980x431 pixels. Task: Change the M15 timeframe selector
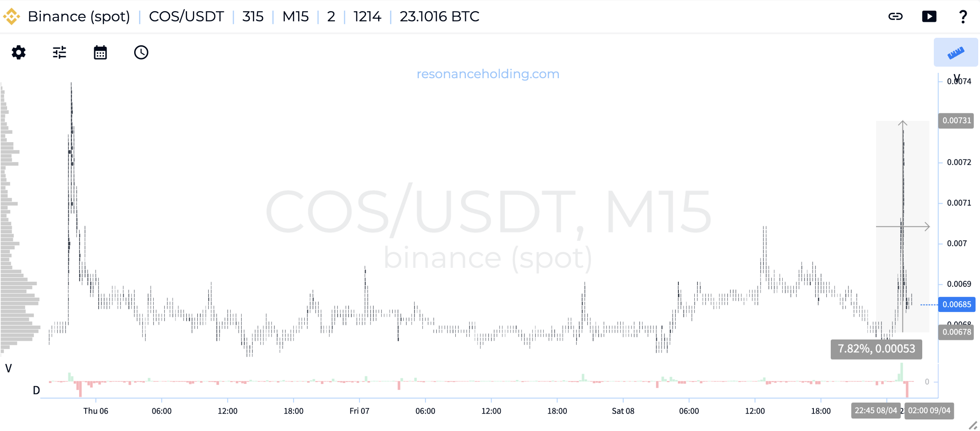point(295,17)
